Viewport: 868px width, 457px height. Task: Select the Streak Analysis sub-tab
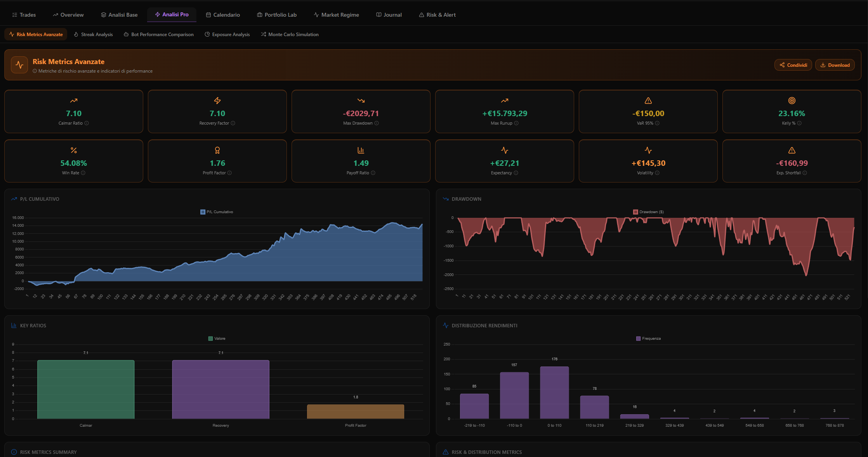click(x=93, y=35)
